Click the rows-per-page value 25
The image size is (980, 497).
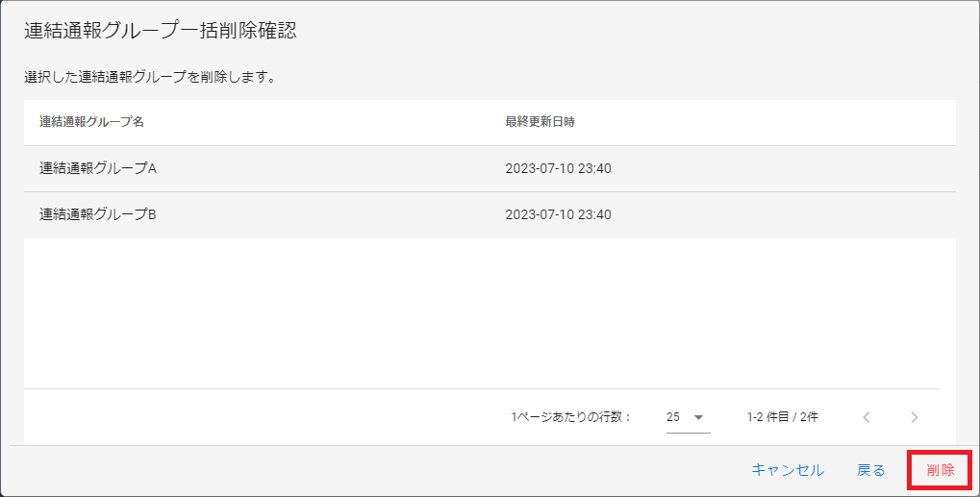pos(673,417)
